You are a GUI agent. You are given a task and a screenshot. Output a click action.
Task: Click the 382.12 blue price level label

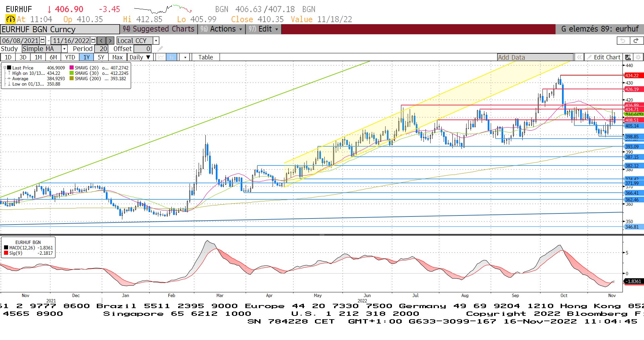click(634, 166)
